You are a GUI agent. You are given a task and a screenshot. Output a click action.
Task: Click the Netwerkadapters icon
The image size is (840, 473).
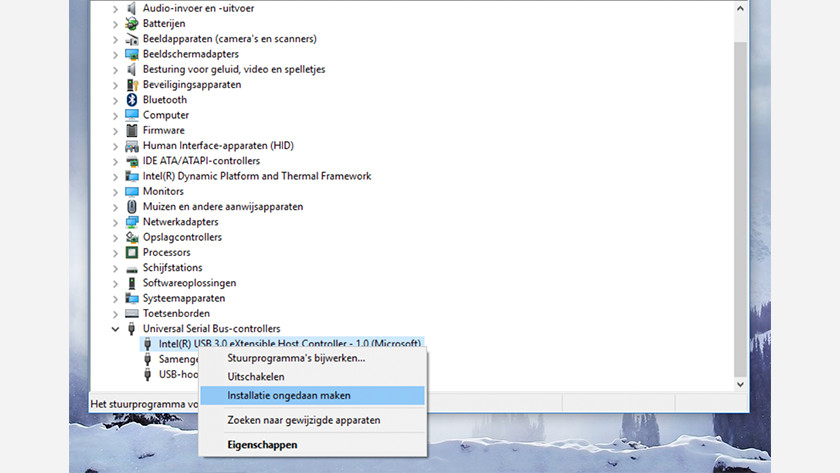coord(132,222)
